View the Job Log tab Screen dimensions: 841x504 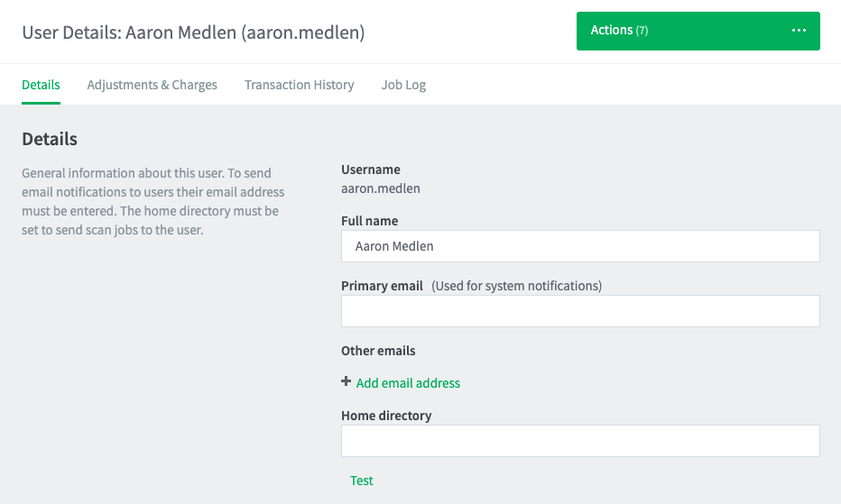(x=403, y=85)
